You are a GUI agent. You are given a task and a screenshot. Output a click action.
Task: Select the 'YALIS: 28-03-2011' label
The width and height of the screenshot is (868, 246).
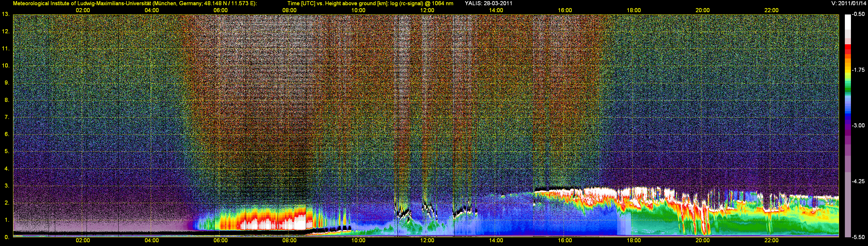489,3
